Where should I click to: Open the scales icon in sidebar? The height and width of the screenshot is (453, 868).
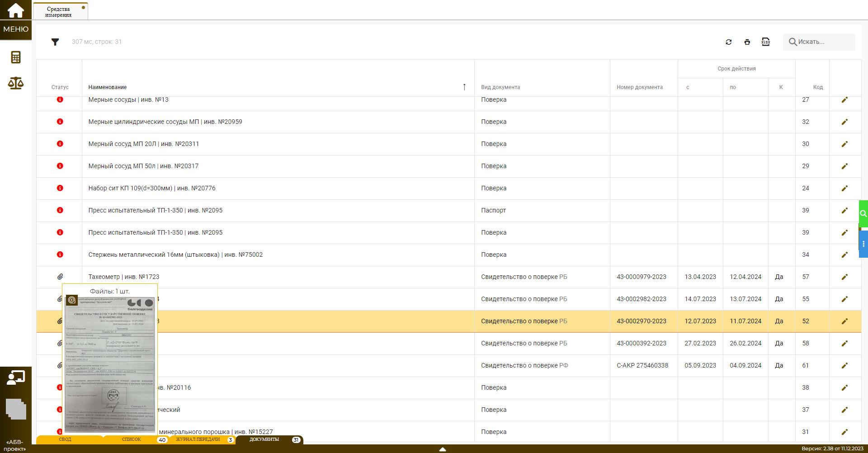pyautogui.click(x=16, y=83)
